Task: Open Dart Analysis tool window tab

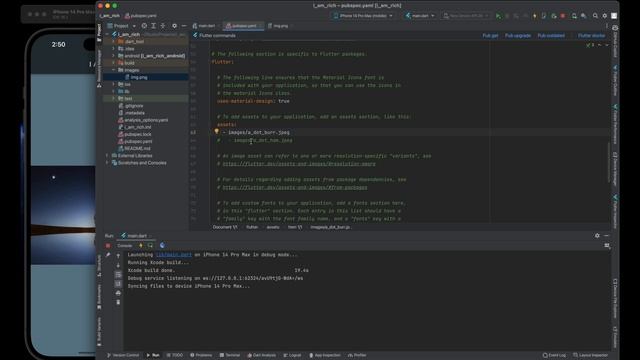Action: (x=262, y=355)
